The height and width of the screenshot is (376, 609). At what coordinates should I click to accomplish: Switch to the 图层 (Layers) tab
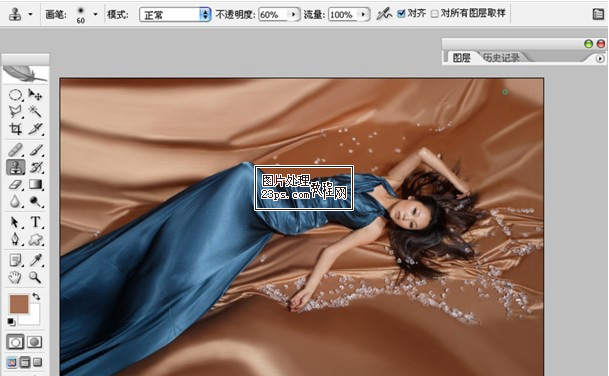[461, 58]
